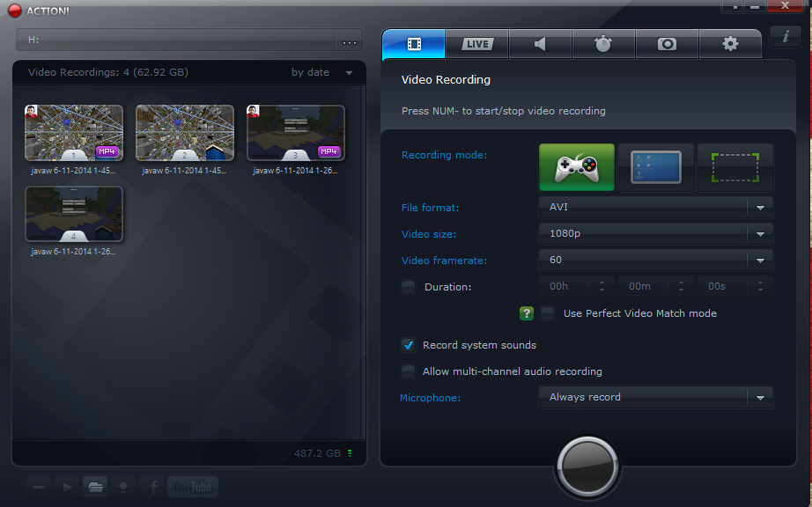Start recording with the round record button

(587, 467)
